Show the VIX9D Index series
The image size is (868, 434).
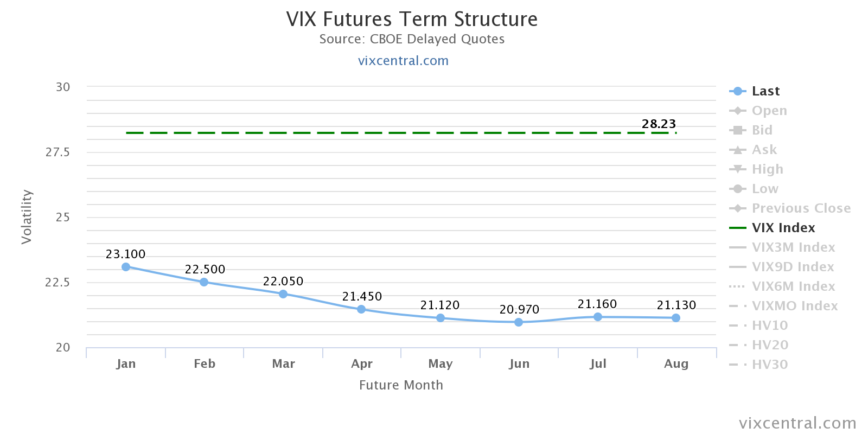[793, 267]
